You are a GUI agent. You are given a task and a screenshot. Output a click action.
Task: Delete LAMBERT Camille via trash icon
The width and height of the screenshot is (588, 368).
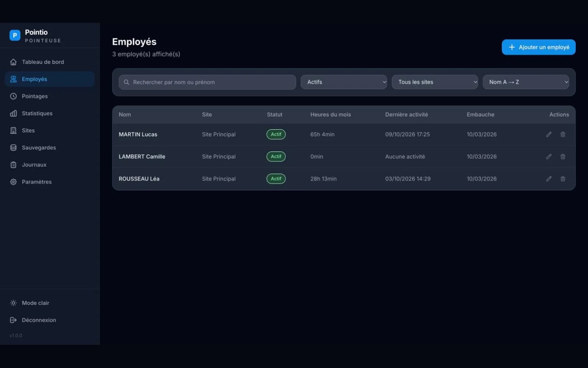563,156
